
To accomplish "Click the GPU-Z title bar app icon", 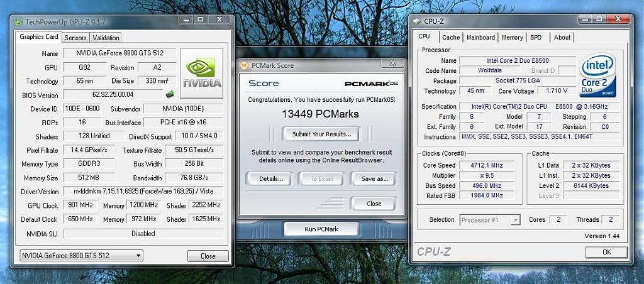I will [18, 22].
